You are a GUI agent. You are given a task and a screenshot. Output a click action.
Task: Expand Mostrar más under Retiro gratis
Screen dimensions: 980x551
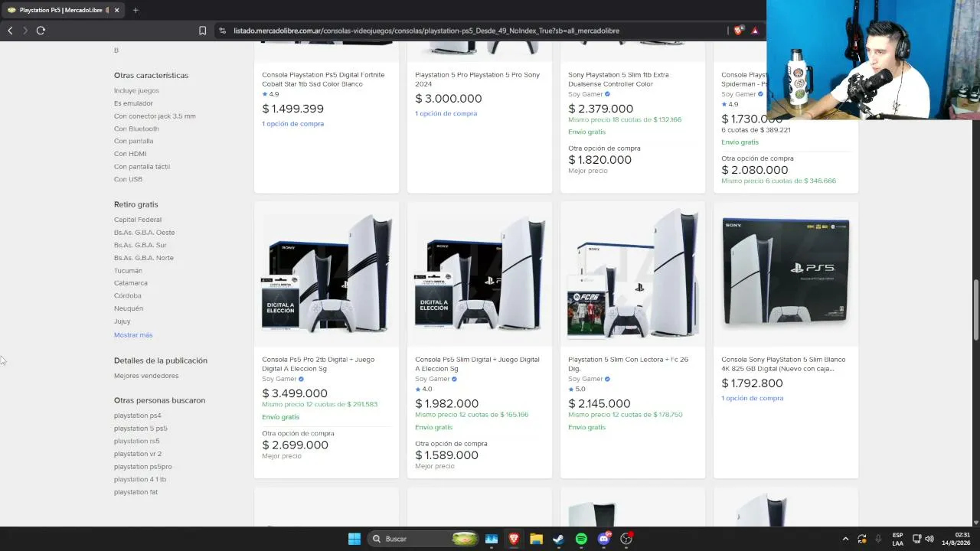coord(133,335)
